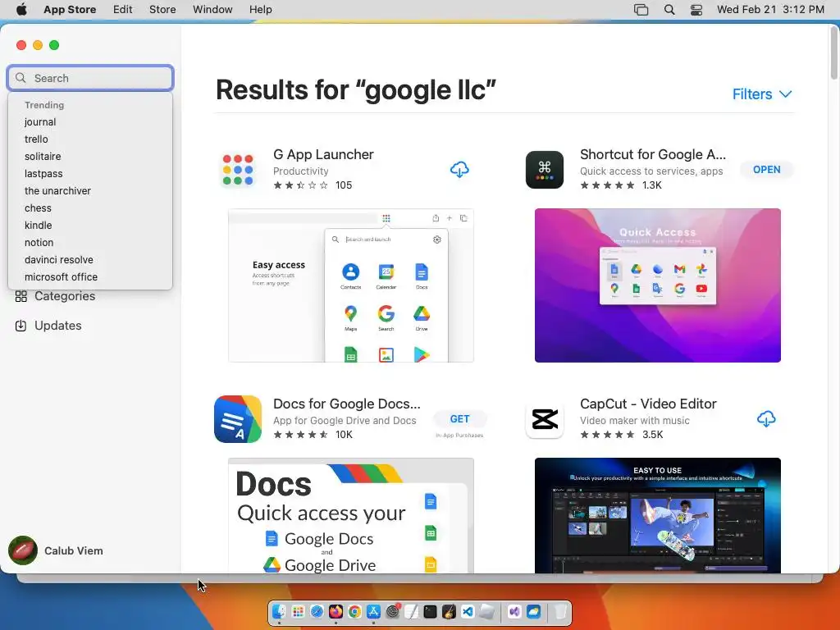840x630 pixels.
Task: Open the App Store menu
Action: 70,10
